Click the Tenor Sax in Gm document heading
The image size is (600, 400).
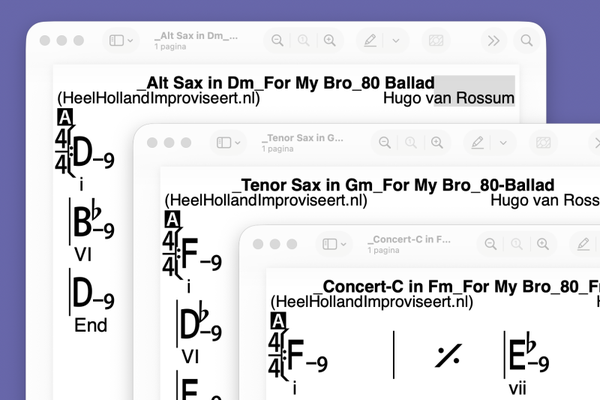click(x=393, y=185)
